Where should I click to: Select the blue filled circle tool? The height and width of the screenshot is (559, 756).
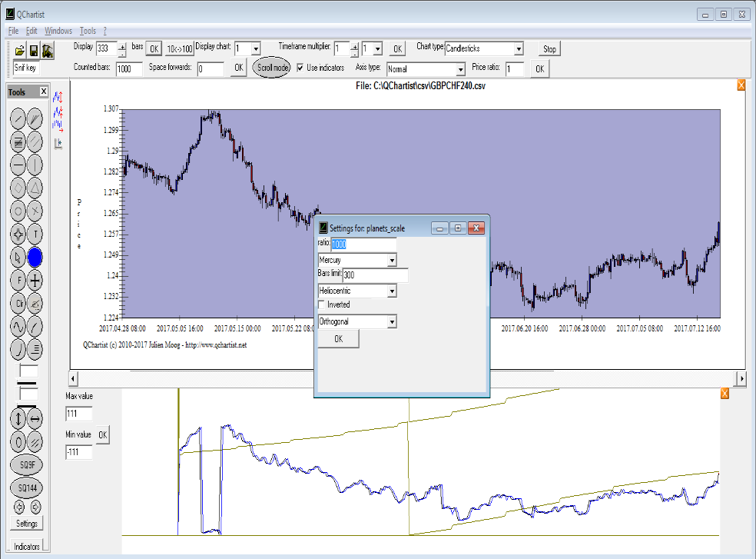coord(35,257)
